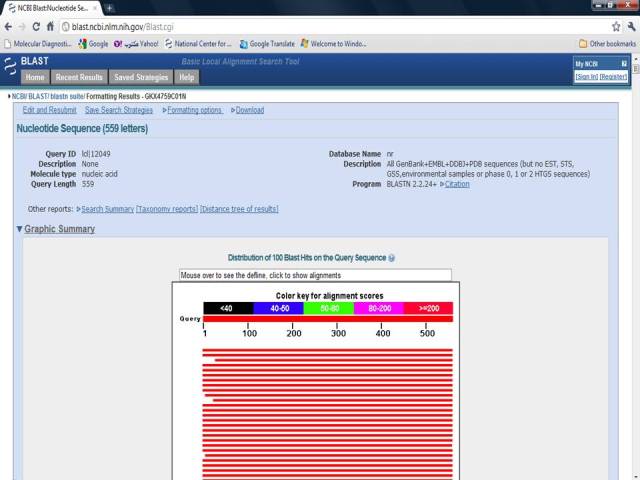
Task: Open a new browser tab
Action: coord(109,8)
